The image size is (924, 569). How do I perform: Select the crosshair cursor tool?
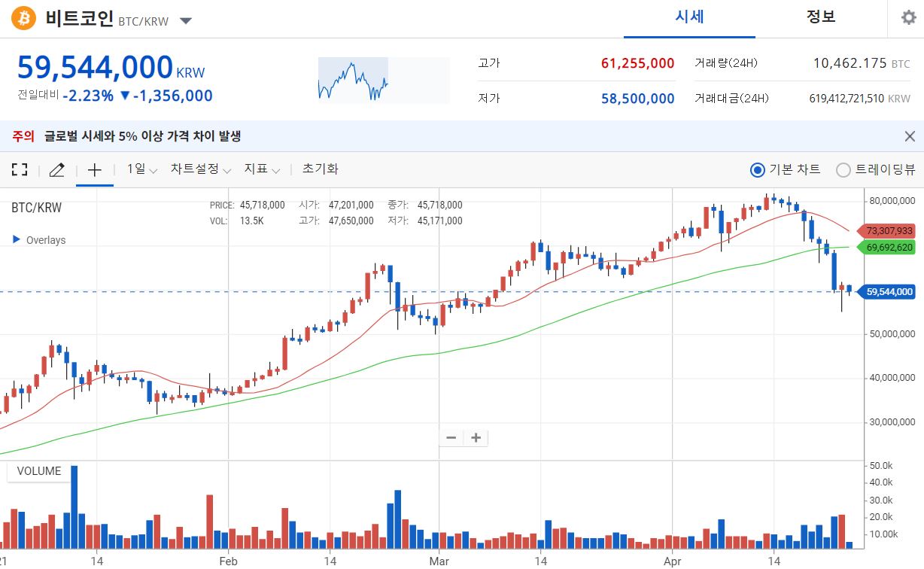point(95,170)
